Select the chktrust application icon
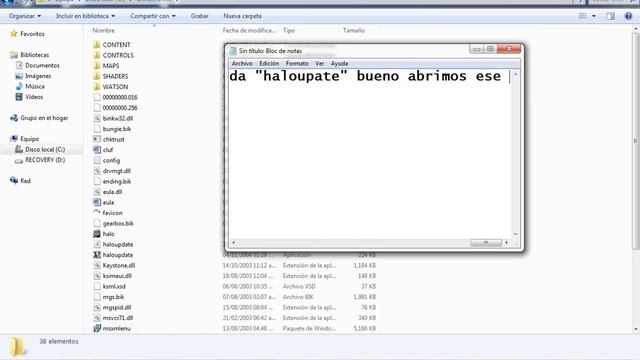This screenshot has height=360, width=640. click(x=97, y=139)
